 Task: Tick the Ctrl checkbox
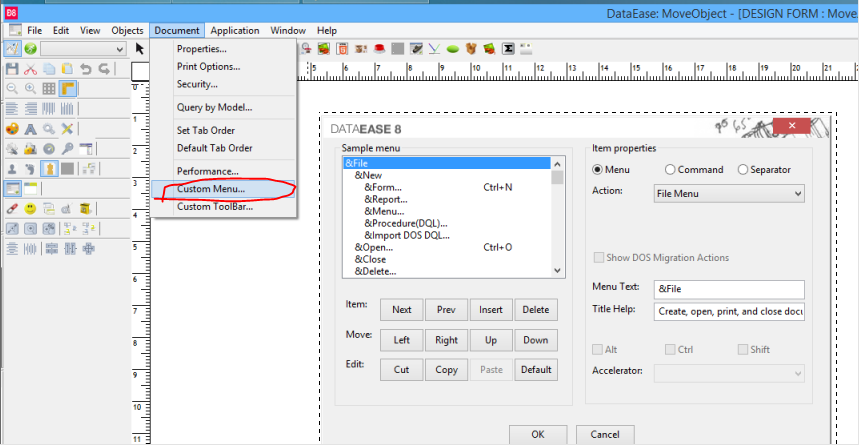(670, 350)
